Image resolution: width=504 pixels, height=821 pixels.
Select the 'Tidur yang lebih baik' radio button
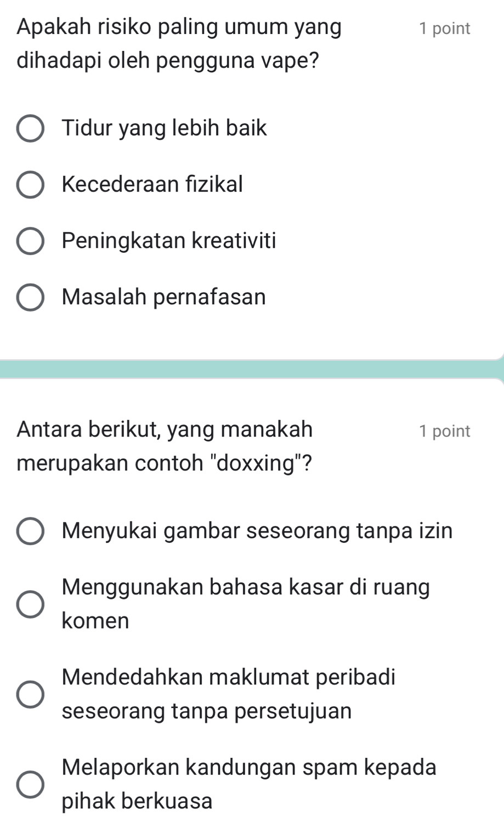click(x=30, y=129)
